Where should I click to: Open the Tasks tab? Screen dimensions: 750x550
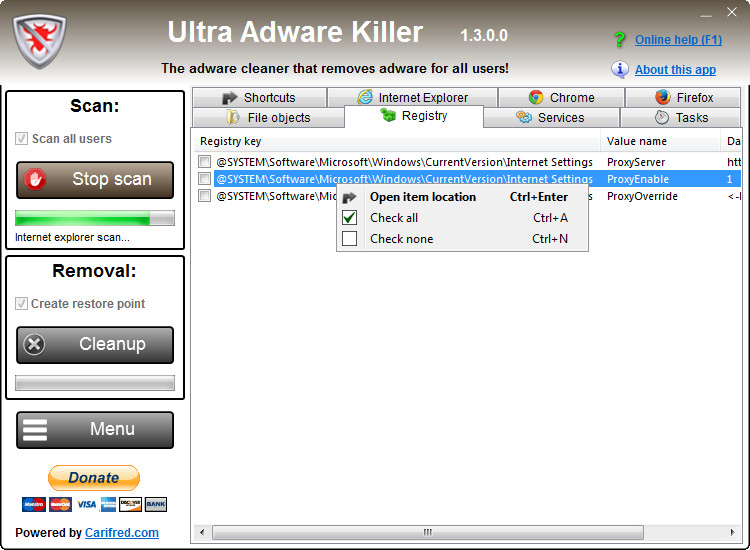point(680,117)
